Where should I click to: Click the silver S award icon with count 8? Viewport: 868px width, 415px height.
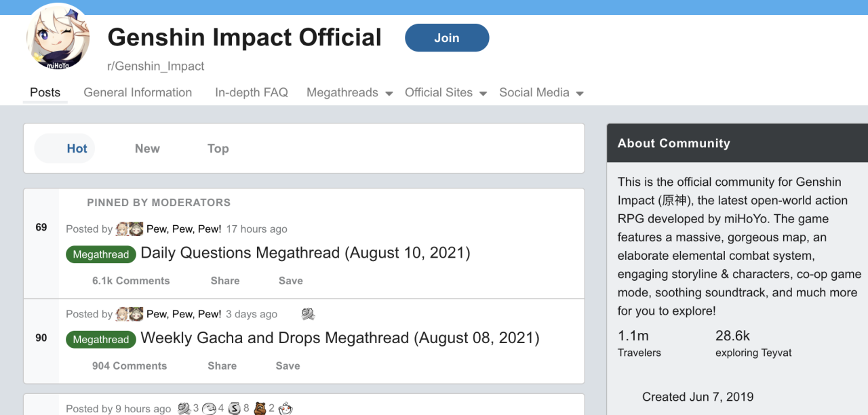pyautogui.click(x=235, y=408)
